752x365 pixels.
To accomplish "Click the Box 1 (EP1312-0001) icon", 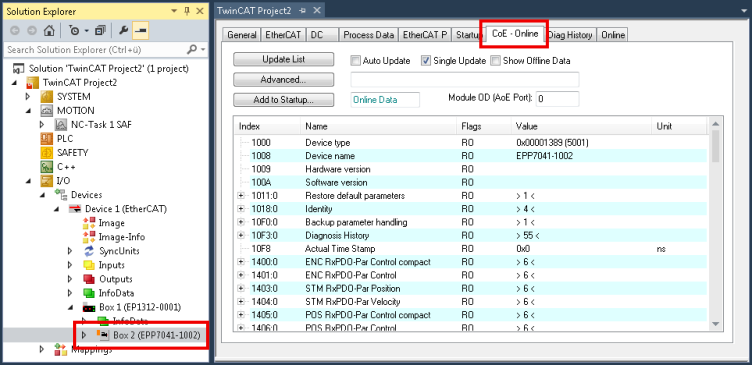I will 89,307.
